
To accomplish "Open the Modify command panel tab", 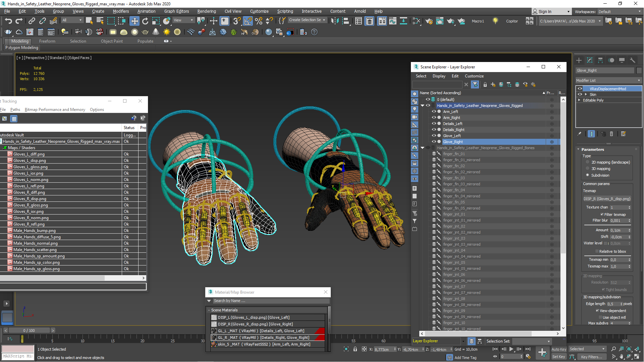I will coord(590,60).
